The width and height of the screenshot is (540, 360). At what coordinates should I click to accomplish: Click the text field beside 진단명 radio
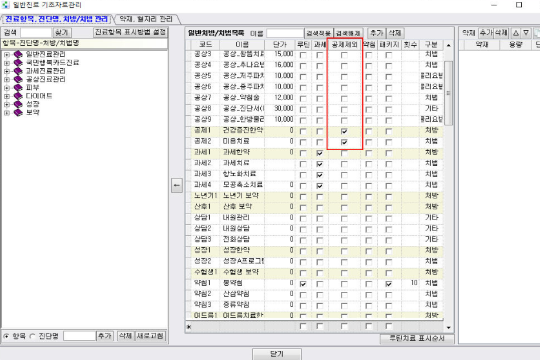point(79,336)
